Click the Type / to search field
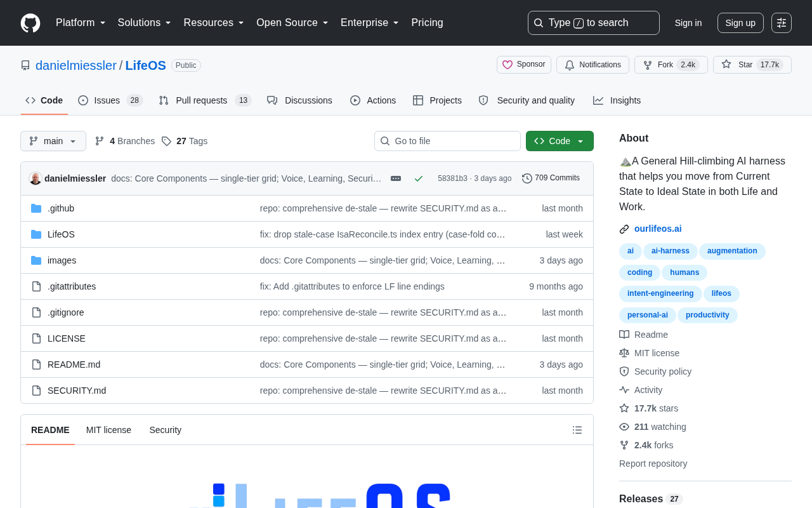812x508 pixels. [594, 23]
